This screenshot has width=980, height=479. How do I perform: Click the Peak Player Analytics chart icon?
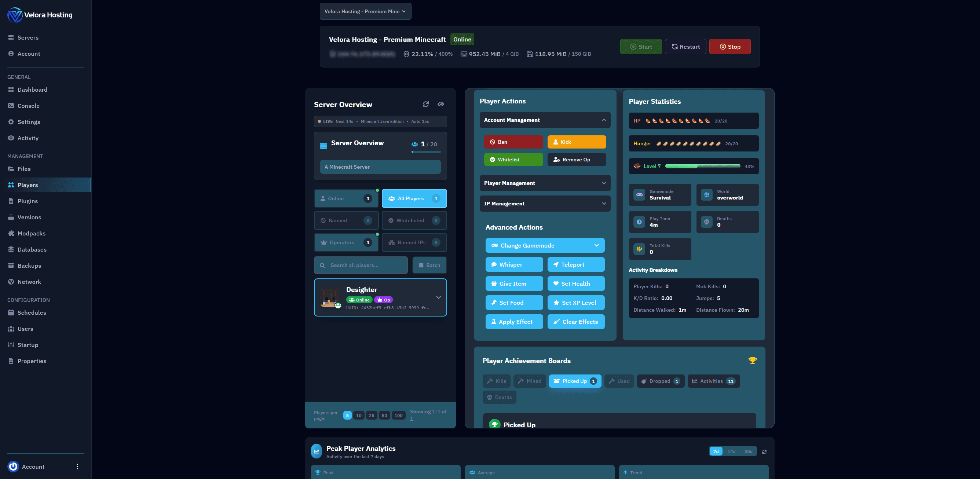317,451
